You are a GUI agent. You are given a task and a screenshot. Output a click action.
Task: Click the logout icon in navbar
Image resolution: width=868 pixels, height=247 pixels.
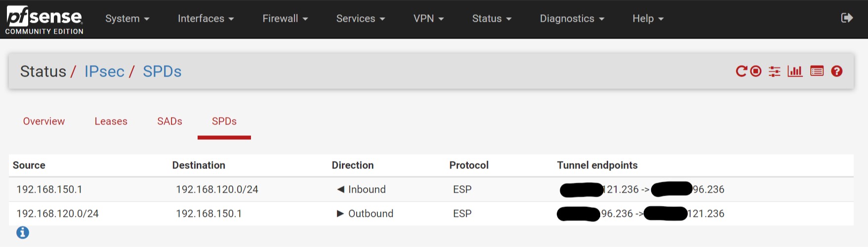847,18
